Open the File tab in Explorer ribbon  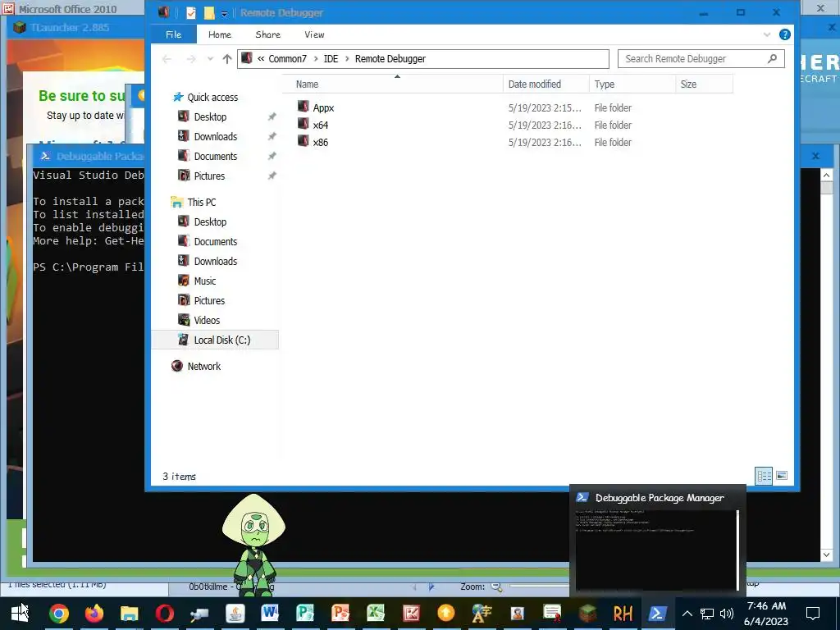pos(174,34)
